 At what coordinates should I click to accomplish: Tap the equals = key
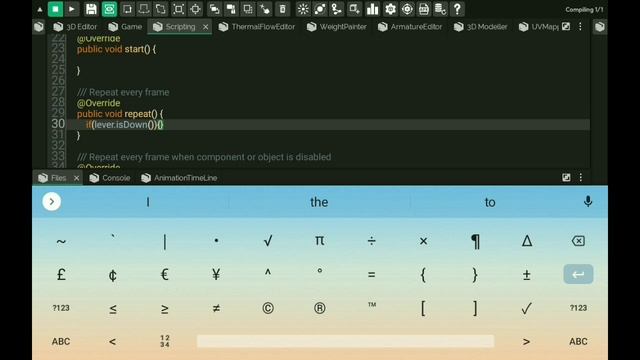[x=371, y=275]
